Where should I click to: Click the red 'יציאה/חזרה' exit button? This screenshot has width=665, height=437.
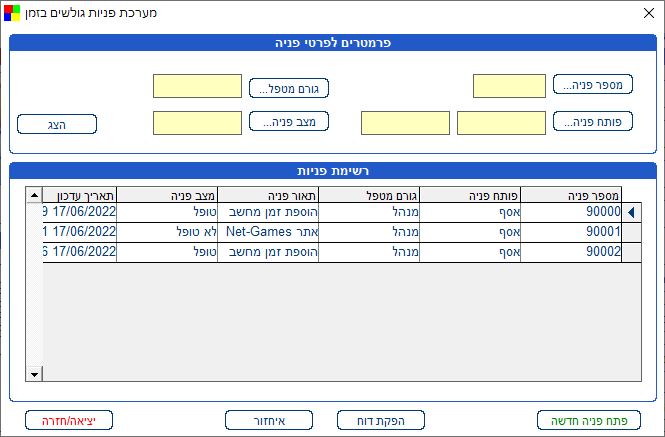pos(69,420)
